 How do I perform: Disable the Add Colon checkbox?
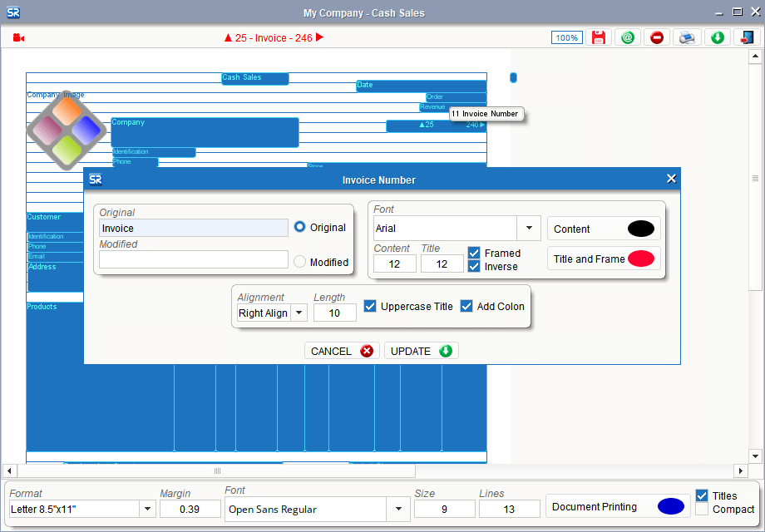[466, 306]
